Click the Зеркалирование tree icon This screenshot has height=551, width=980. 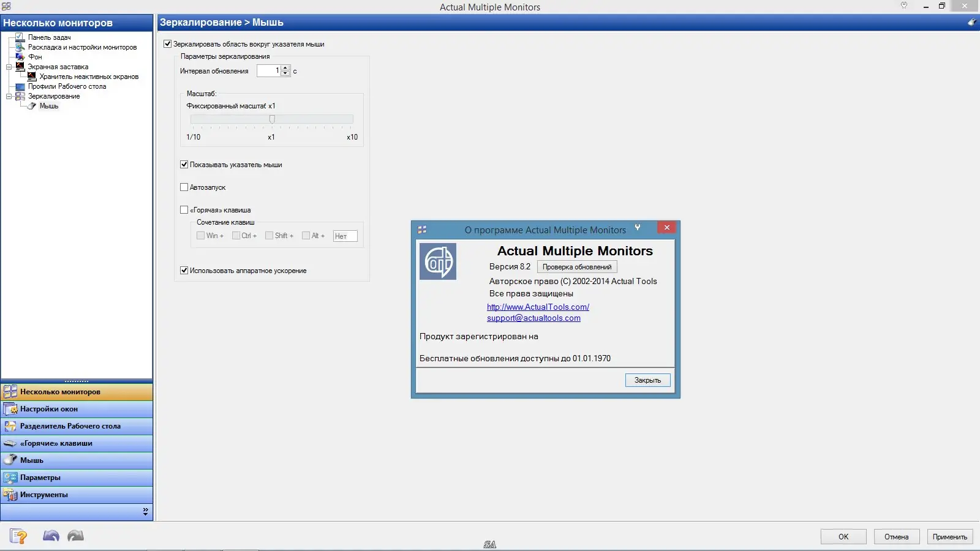[x=20, y=96]
